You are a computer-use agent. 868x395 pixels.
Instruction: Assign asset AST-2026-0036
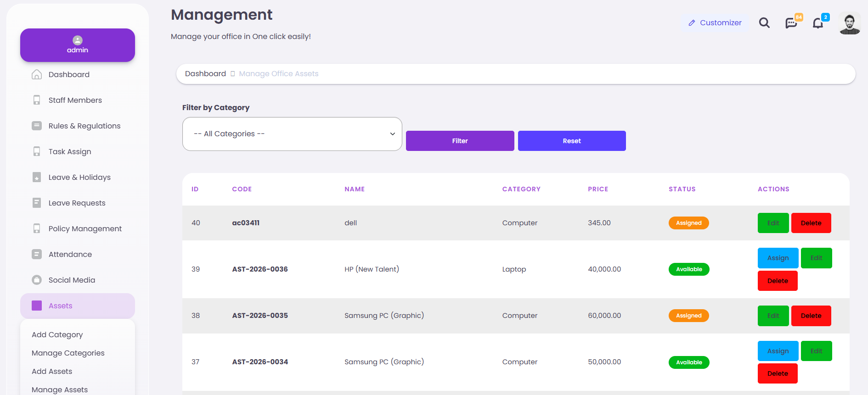tap(778, 258)
